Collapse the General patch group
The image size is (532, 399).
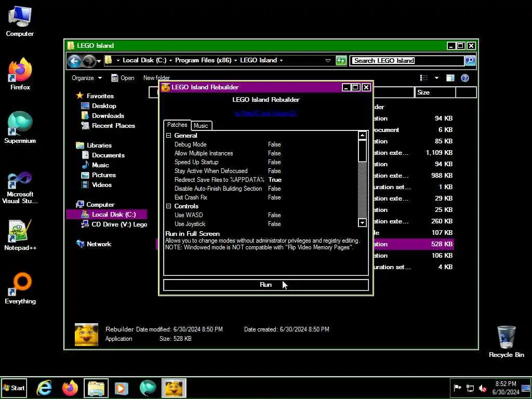click(x=169, y=136)
